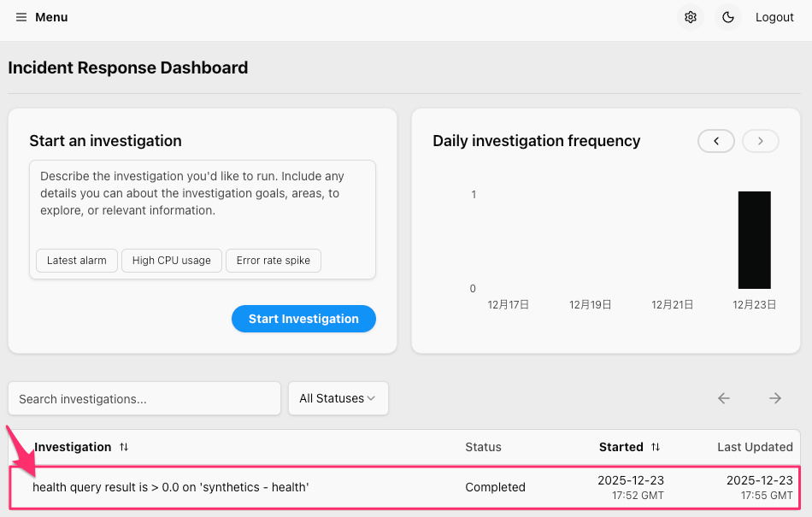Expand the All Statuses dropdown
812x517 pixels.
click(338, 398)
